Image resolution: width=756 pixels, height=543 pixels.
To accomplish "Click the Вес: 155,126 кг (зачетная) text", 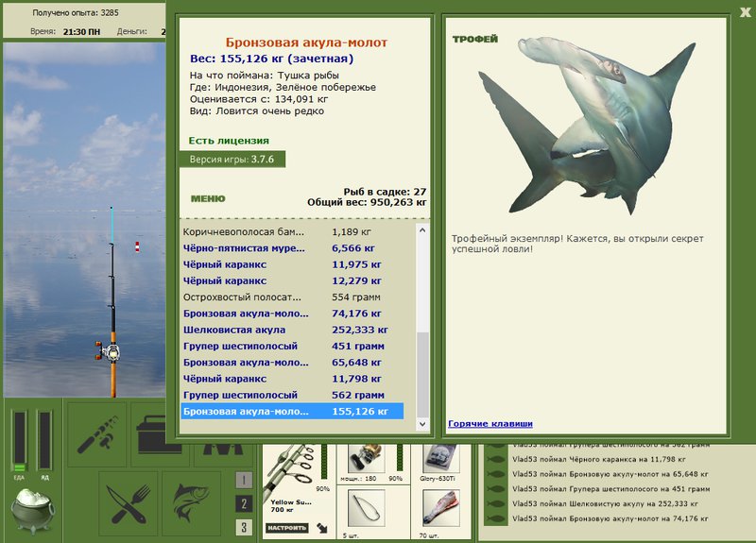I will (271, 59).
